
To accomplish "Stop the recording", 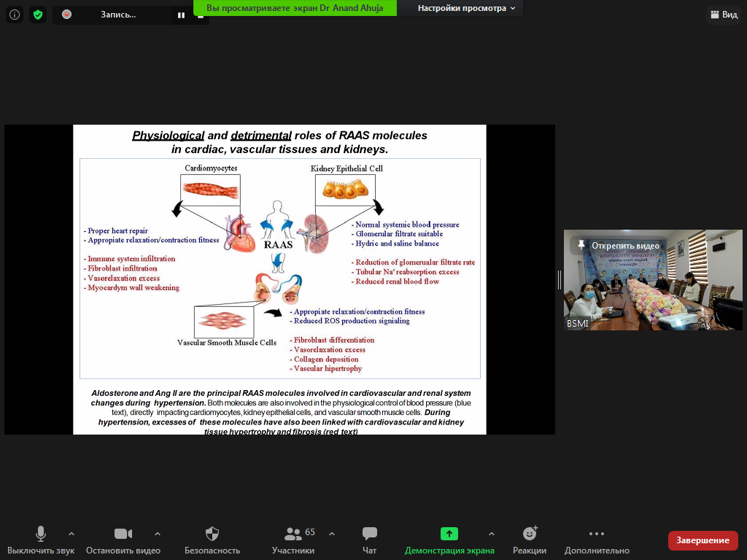I will coord(201,17).
